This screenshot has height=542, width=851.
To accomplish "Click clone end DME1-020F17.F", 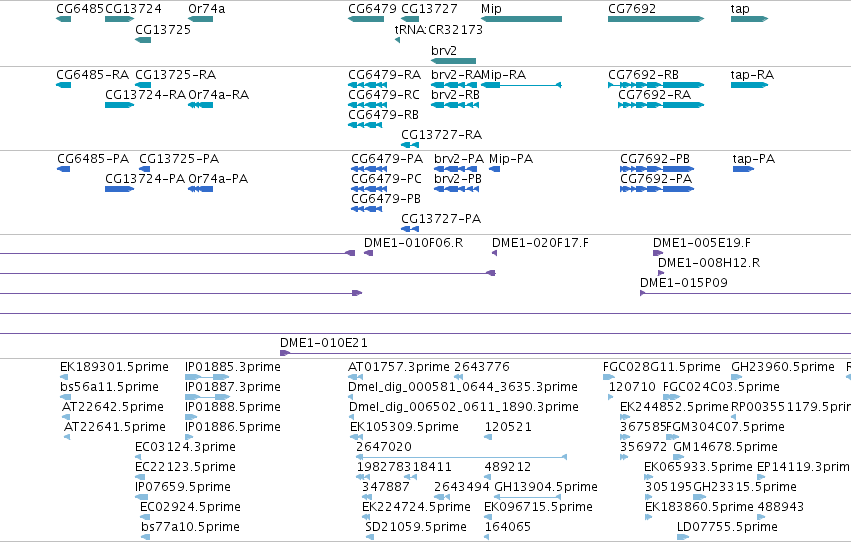I will tap(494, 253).
